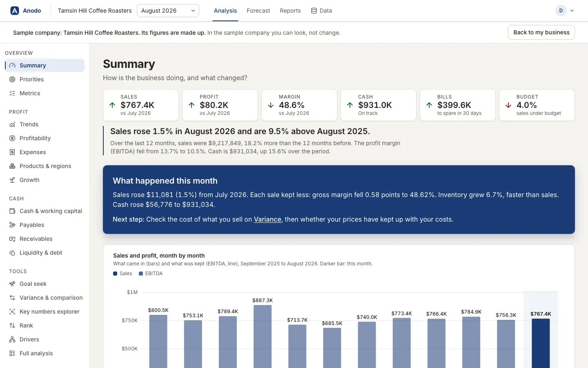
Task: Switch to the Forecast tab
Action: (x=258, y=11)
